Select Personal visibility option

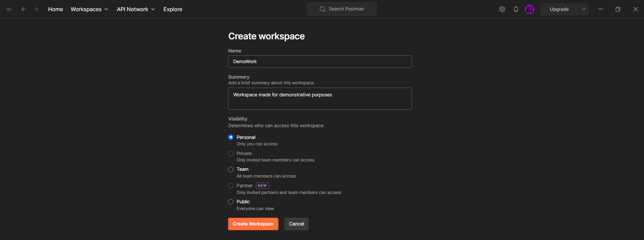pos(231,137)
